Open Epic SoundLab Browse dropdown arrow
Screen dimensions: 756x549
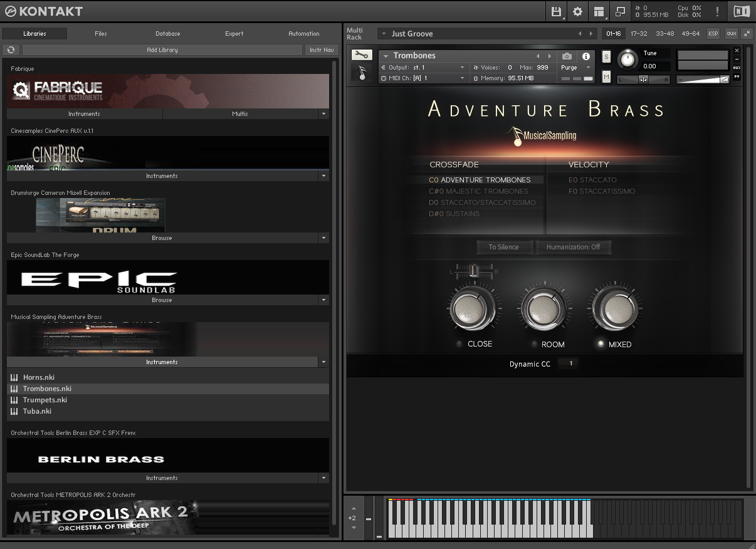coord(323,300)
